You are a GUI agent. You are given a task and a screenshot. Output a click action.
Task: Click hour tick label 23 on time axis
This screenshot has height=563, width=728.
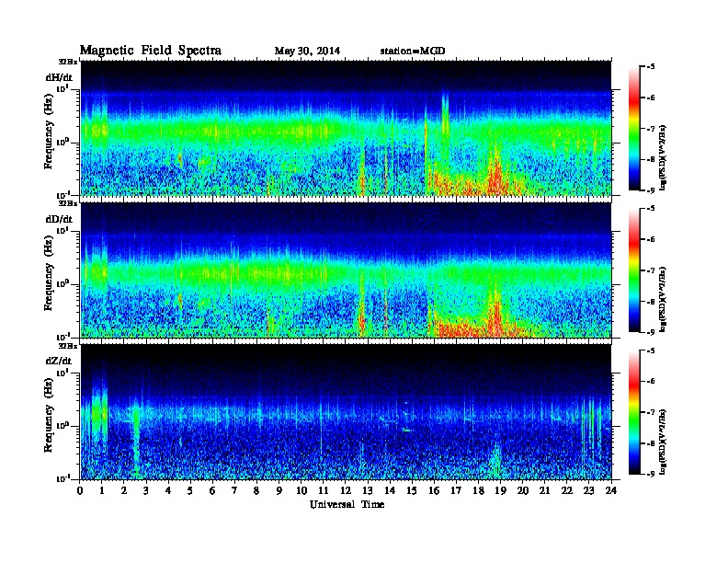[x=589, y=490]
